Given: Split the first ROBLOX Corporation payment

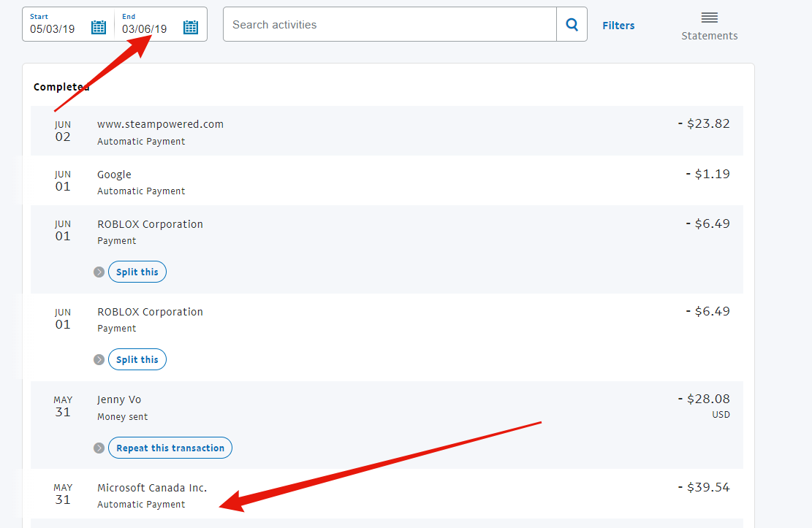Looking at the screenshot, I should 137,272.
